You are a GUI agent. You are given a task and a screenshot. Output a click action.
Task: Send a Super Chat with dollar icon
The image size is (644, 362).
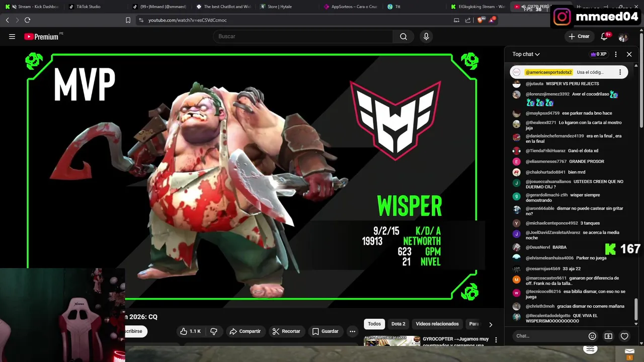click(608, 336)
